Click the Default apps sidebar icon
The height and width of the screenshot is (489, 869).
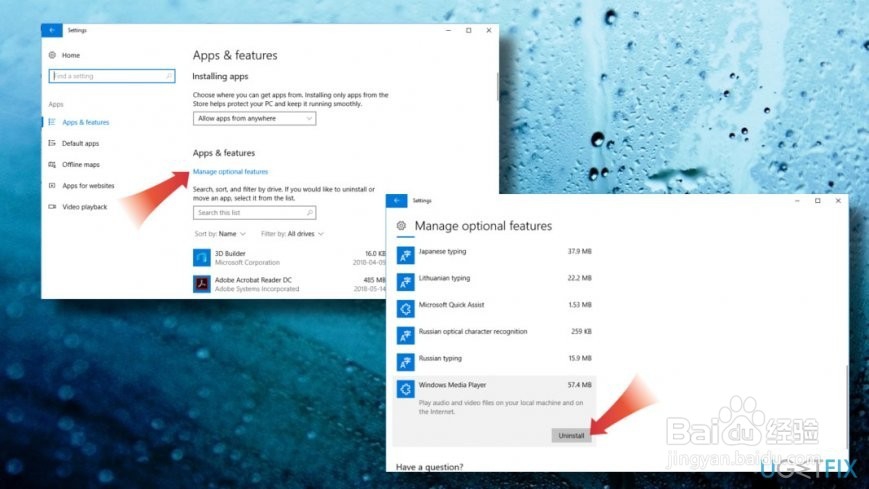pos(52,143)
